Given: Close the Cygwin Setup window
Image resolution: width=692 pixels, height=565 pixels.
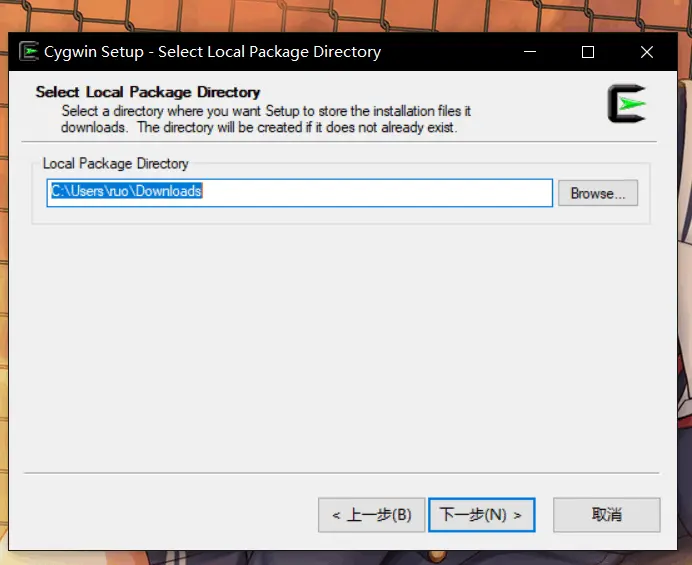Looking at the screenshot, I should tap(647, 52).
